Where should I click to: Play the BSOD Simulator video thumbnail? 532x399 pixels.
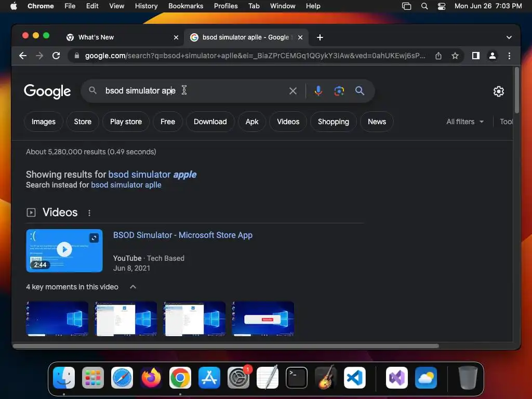pyautogui.click(x=64, y=250)
